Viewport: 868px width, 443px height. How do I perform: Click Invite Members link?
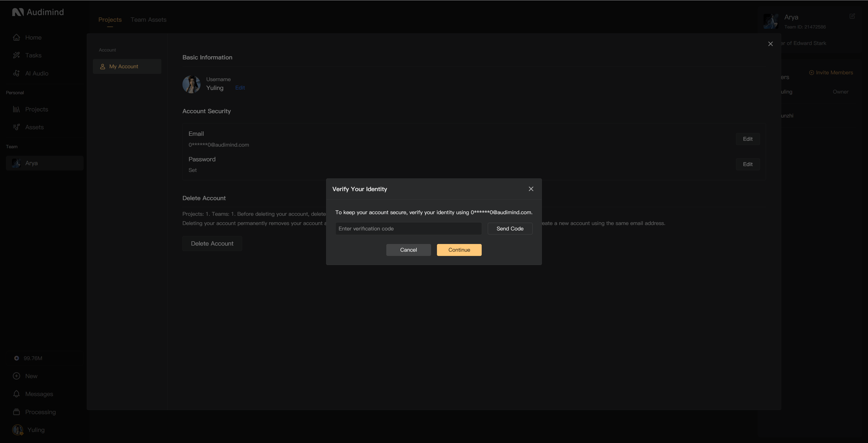[831, 73]
